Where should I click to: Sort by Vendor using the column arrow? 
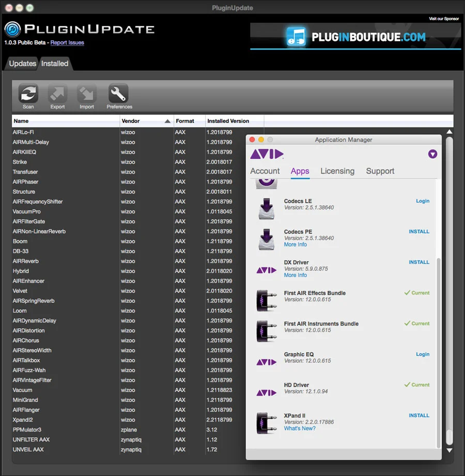167,121
